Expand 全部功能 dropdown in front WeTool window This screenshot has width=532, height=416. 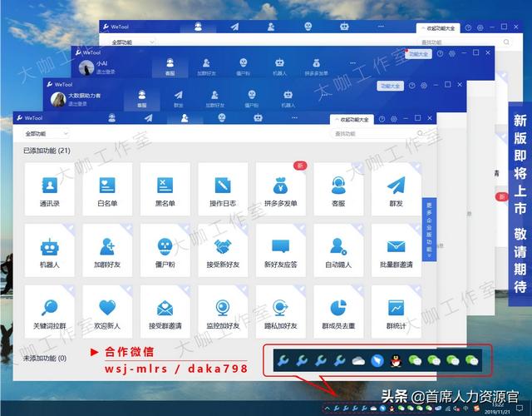[47, 134]
